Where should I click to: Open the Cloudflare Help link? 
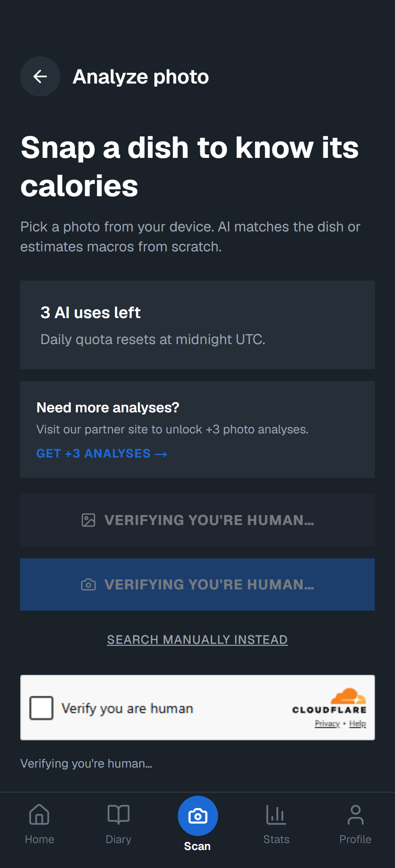357,724
